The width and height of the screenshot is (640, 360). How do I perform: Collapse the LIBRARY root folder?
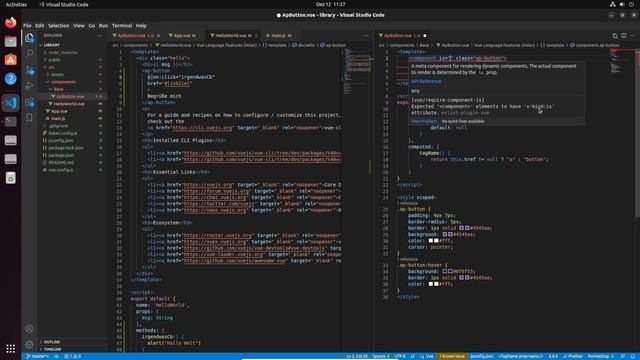(x=52, y=45)
